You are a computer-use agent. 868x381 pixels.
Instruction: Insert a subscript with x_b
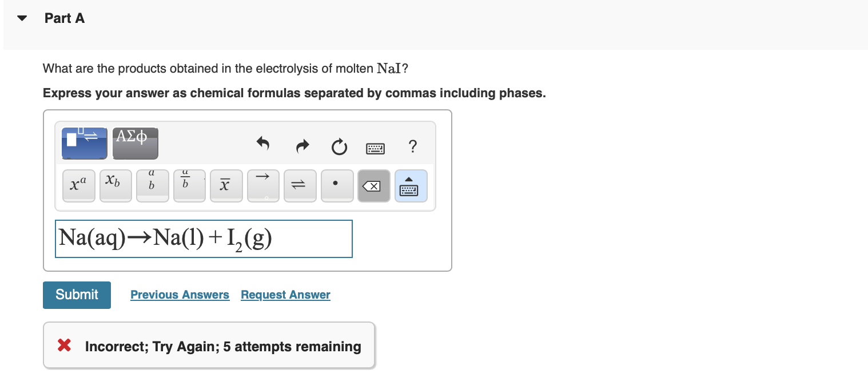116,185
